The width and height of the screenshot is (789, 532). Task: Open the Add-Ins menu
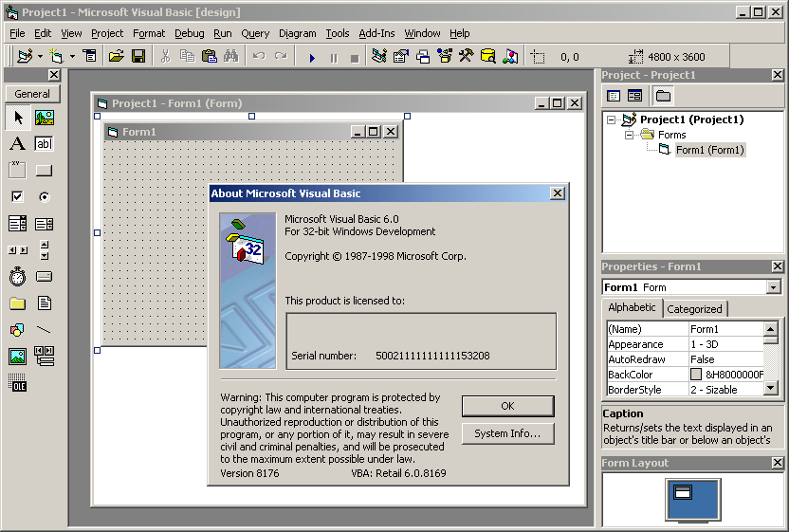pyautogui.click(x=376, y=33)
